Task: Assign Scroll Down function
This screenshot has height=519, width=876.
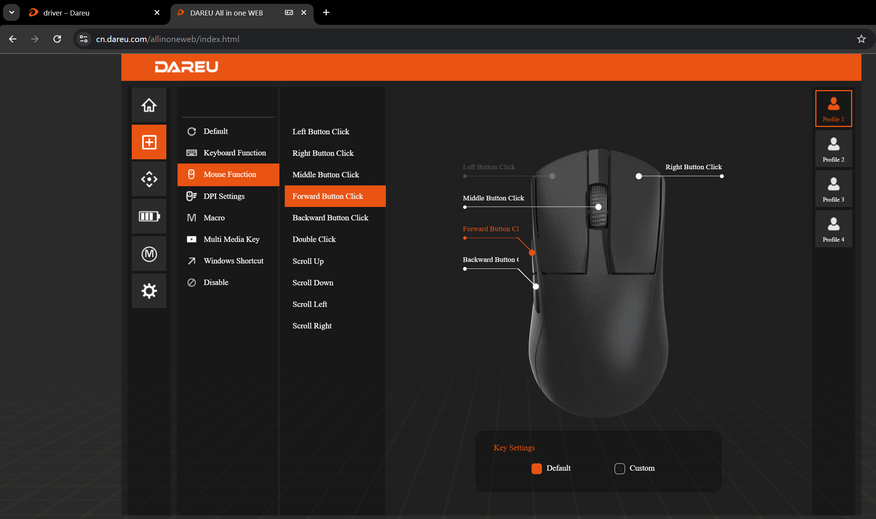Action: [x=335, y=283]
